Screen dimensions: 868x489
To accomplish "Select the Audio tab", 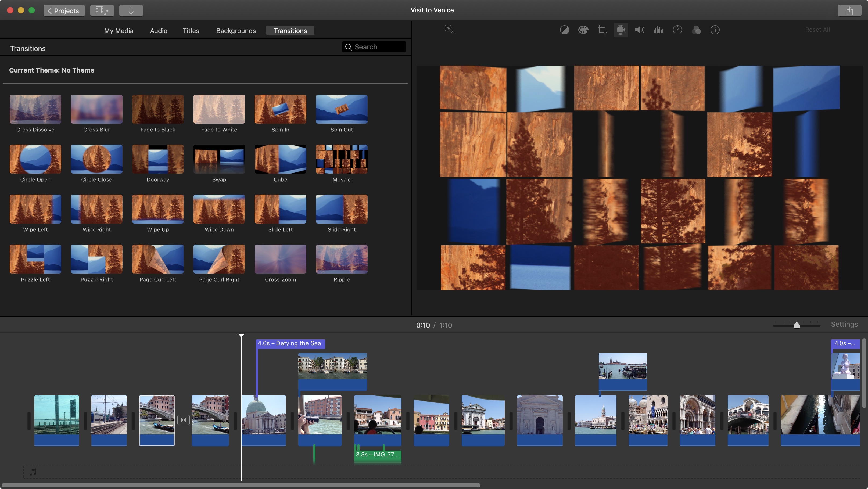I will click(157, 30).
